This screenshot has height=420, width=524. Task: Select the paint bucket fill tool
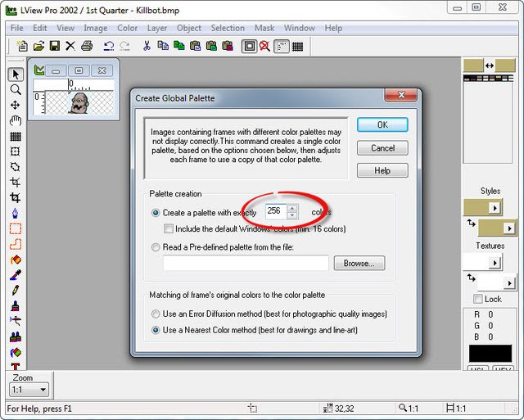click(x=16, y=260)
